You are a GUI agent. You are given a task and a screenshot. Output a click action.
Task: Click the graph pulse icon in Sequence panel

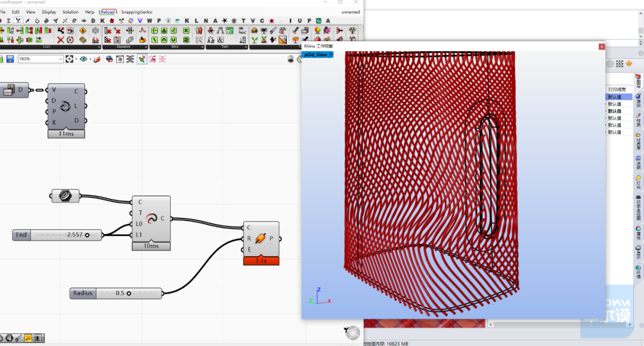[x=142, y=30]
